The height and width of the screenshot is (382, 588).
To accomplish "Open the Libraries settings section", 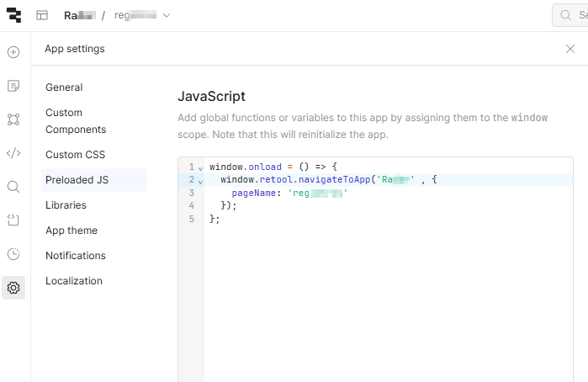I will pos(66,205).
